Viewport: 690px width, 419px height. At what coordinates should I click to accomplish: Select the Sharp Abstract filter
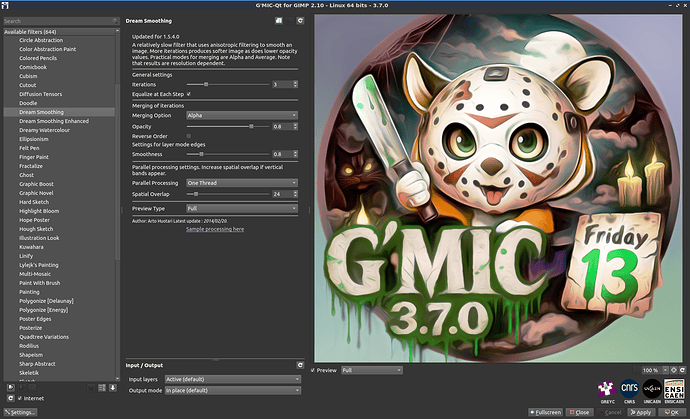(x=37, y=364)
